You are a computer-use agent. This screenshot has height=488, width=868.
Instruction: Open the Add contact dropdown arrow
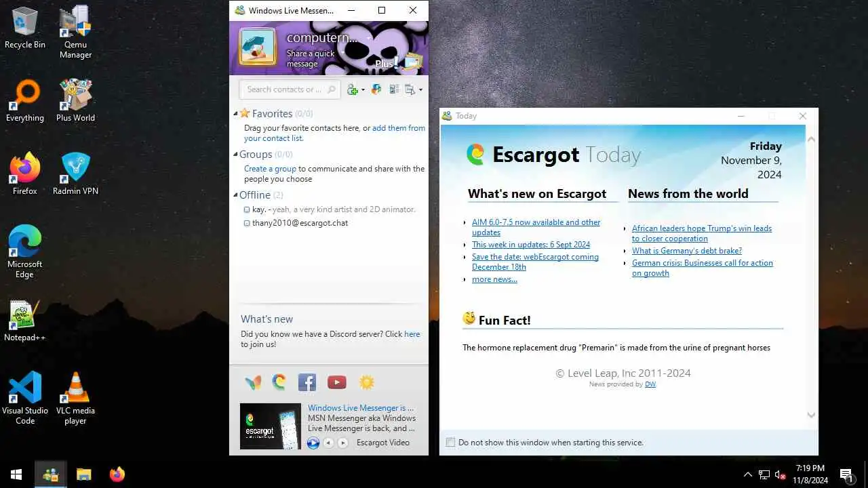[x=363, y=89]
